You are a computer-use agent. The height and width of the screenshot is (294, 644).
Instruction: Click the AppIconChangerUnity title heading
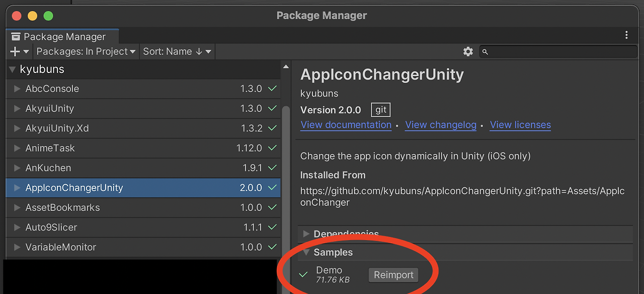[382, 75]
